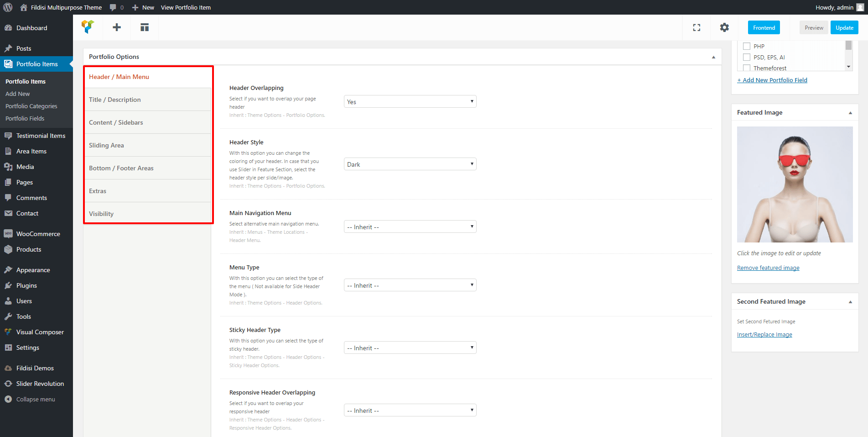Image resolution: width=868 pixels, height=437 pixels.
Task: Click the WordPress logo icon
Action: pyautogui.click(x=8, y=7)
